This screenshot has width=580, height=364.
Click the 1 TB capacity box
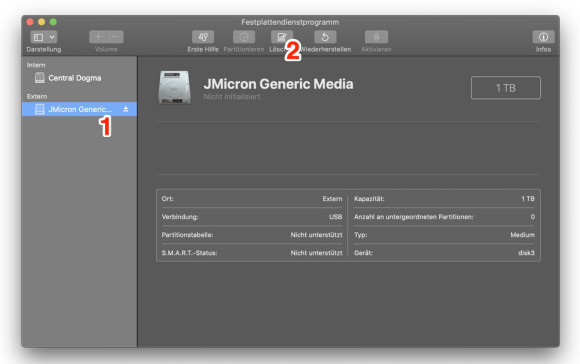[x=505, y=88]
